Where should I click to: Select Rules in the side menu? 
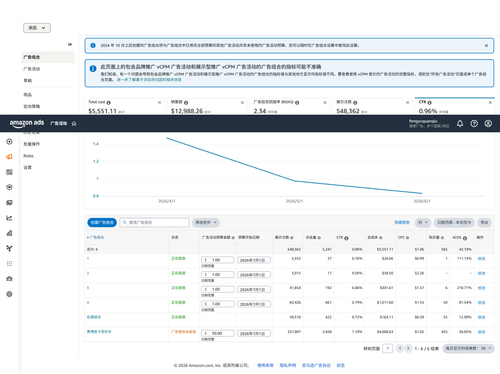tap(28, 156)
